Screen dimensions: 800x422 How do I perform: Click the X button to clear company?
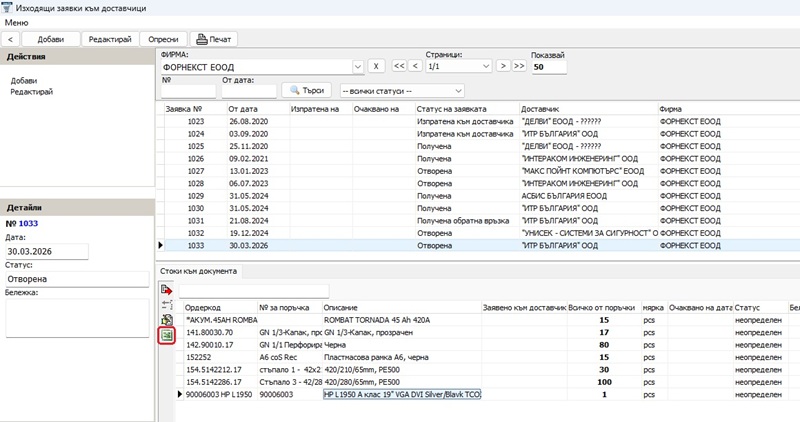tap(375, 66)
